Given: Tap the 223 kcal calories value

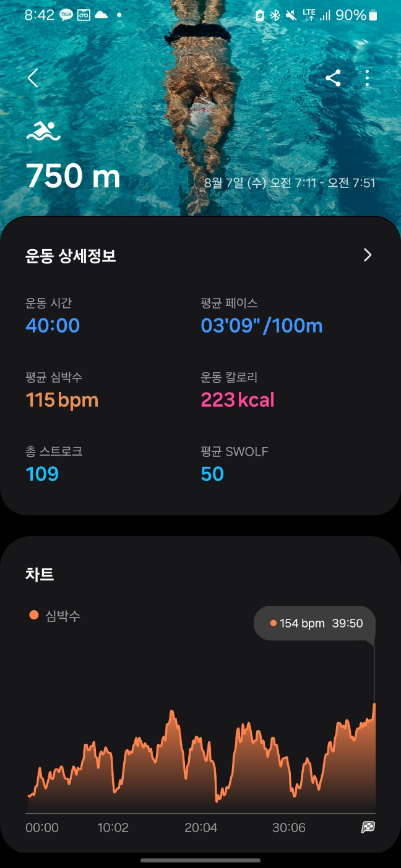Looking at the screenshot, I should (238, 400).
